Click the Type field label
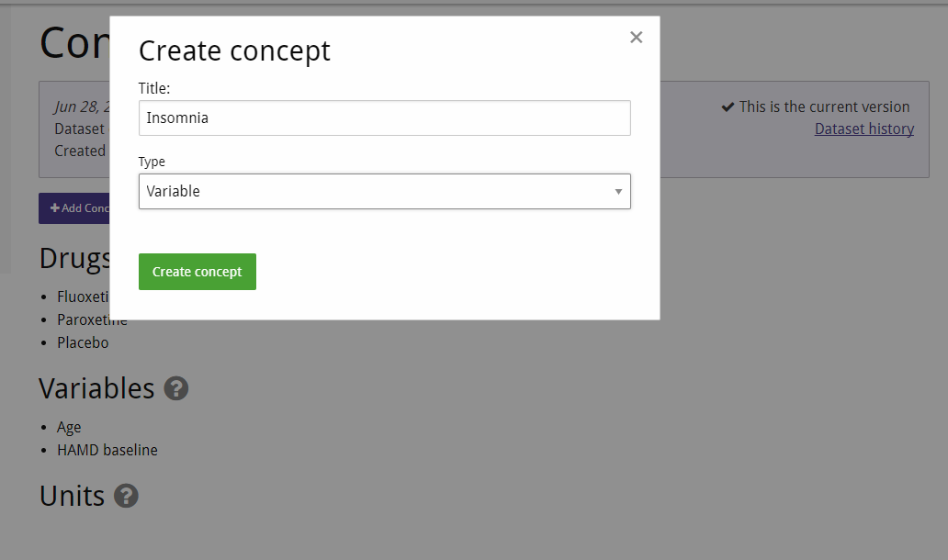948x560 pixels. click(152, 162)
